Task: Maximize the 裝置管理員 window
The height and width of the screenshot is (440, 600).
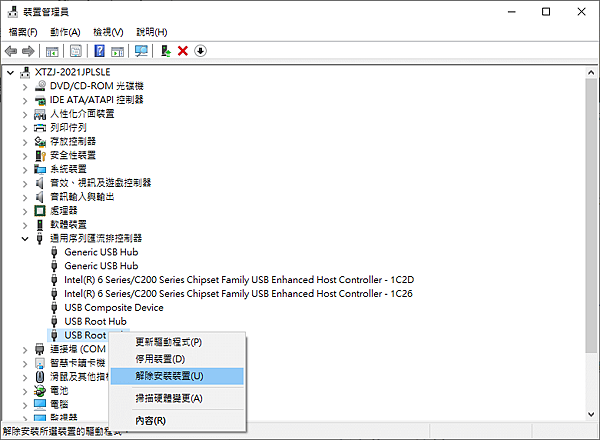Action: coord(546,12)
